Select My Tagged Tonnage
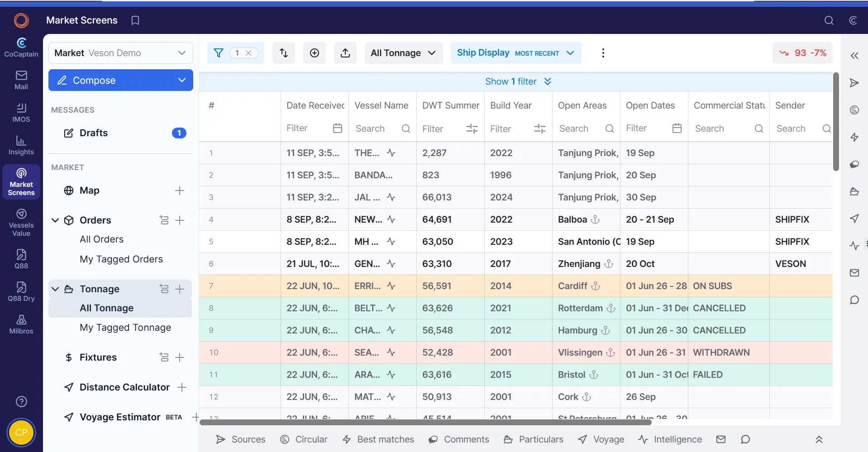 [x=125, y=328]
